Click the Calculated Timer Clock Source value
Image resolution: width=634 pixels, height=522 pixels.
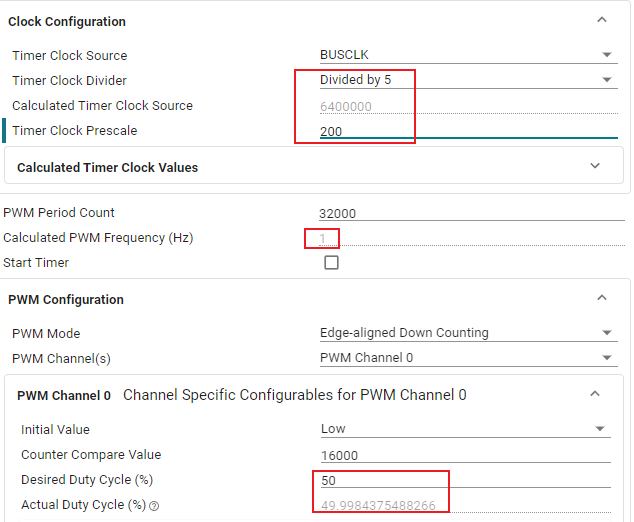[x=347, y=106]
